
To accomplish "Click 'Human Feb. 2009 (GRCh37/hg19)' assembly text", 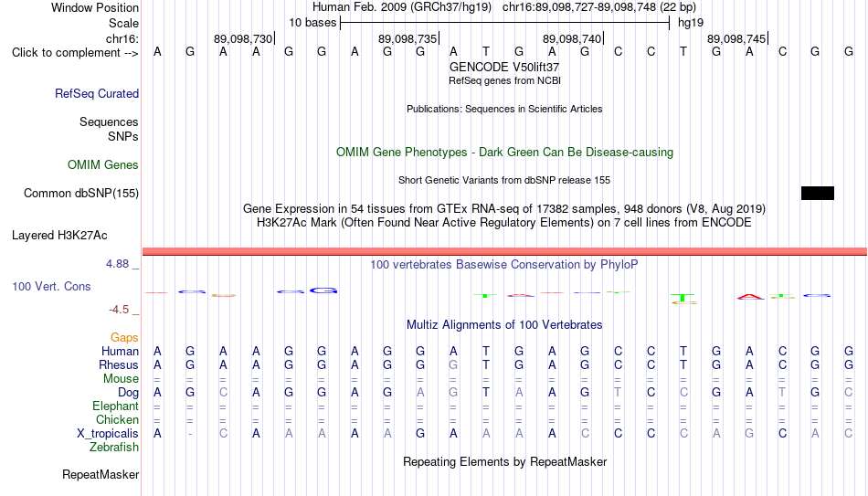I will pyautogui.click(x=402, y=7).
